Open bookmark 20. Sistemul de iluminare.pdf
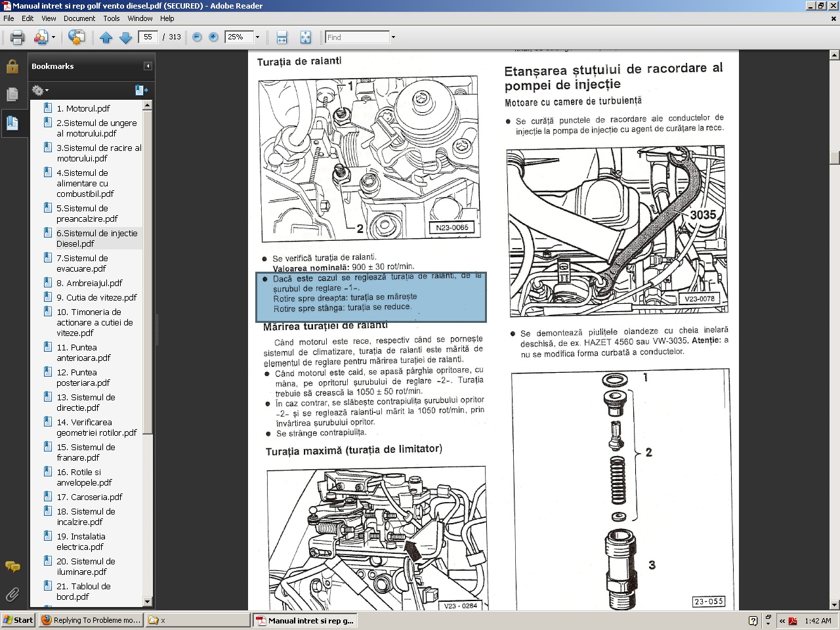Image resolution: width=840 pixels, height=630 pixels. 86,566
